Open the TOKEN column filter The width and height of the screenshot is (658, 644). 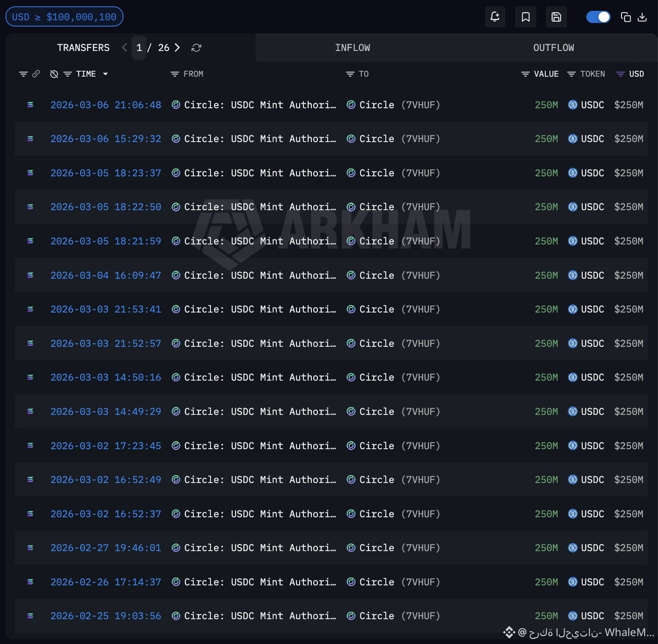pos(571,74)
